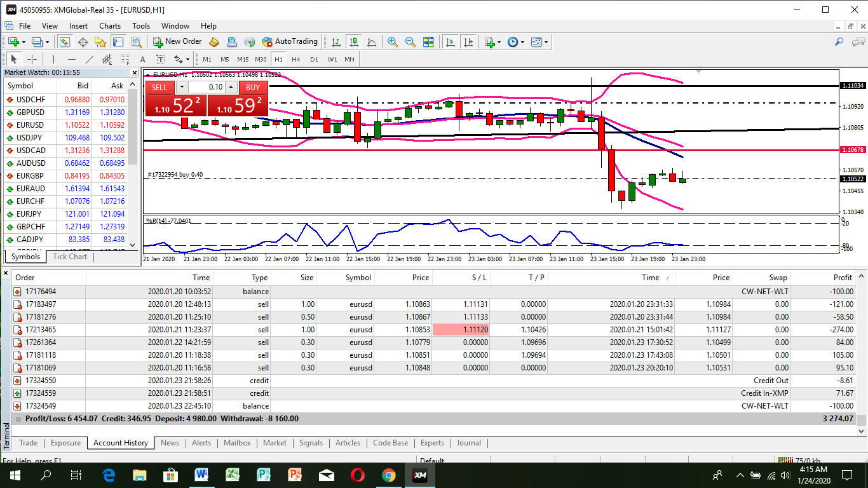
Task: Select the Fibonacci retracement tool
Action: 125,59
